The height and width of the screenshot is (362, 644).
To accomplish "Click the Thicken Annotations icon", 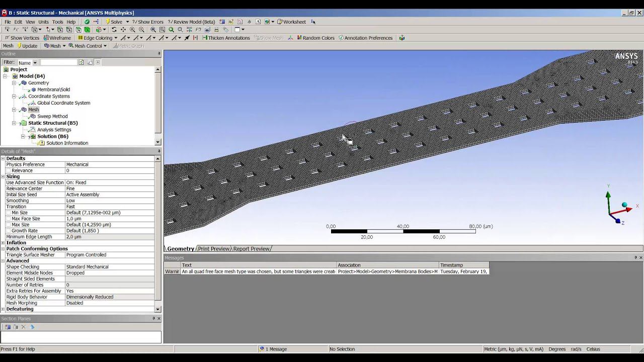I will (205, 38).
